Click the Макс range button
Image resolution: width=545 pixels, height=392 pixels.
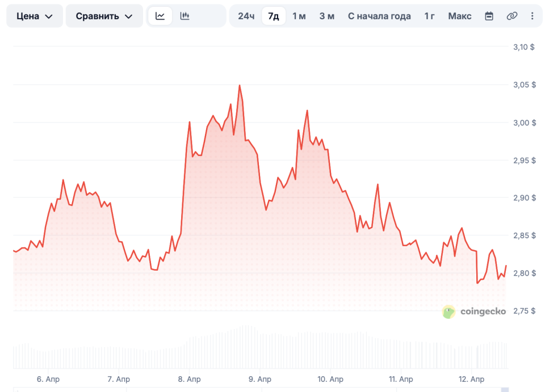(459, 16)
